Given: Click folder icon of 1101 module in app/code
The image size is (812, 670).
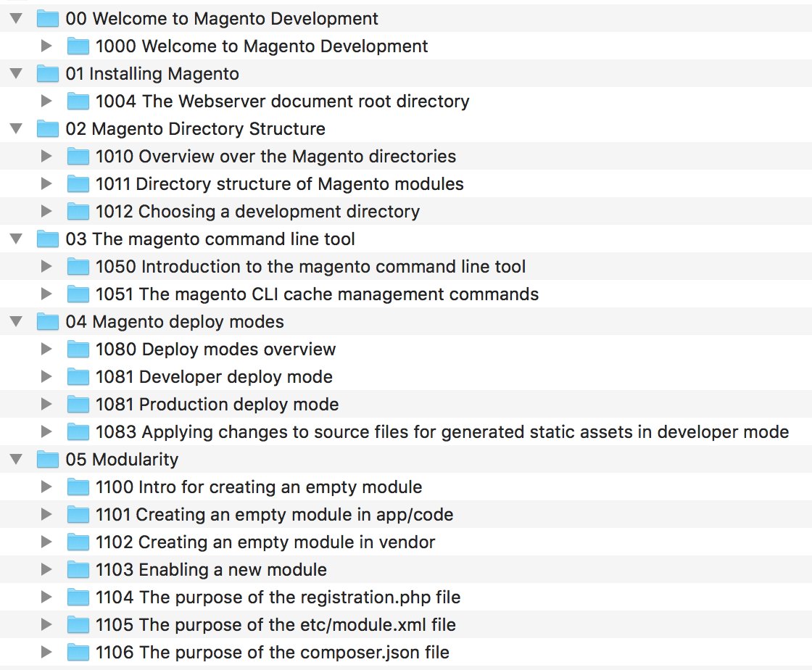Looking at the screenshot, I should (x=78, y=515).
